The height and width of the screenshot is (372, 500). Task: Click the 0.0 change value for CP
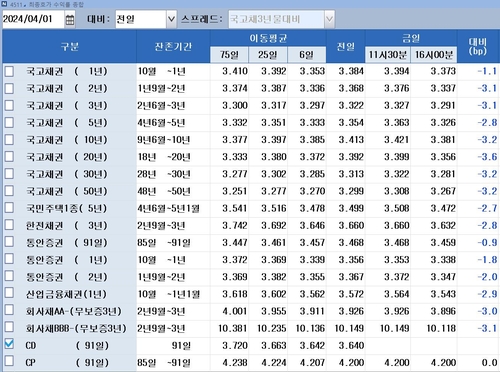[x=489, y=362]
